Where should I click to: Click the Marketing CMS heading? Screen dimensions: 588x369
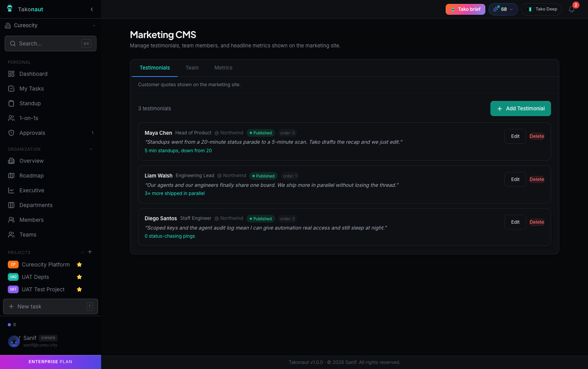(x=163, y=35)
